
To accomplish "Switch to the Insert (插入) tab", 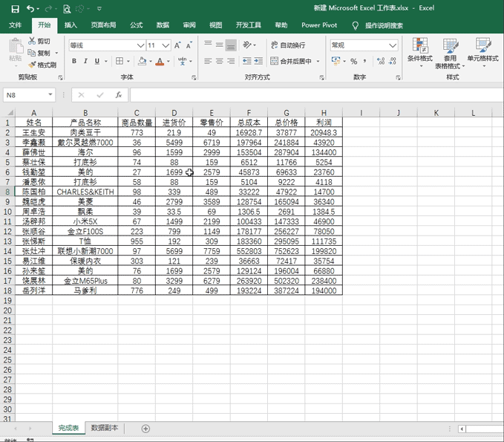I will point(71,25).
